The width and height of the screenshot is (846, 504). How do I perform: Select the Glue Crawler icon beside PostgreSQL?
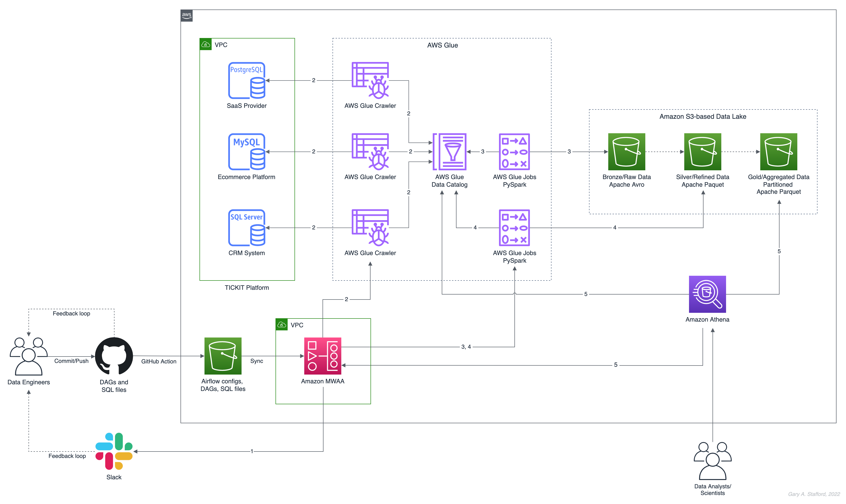(x=370, y=81)
